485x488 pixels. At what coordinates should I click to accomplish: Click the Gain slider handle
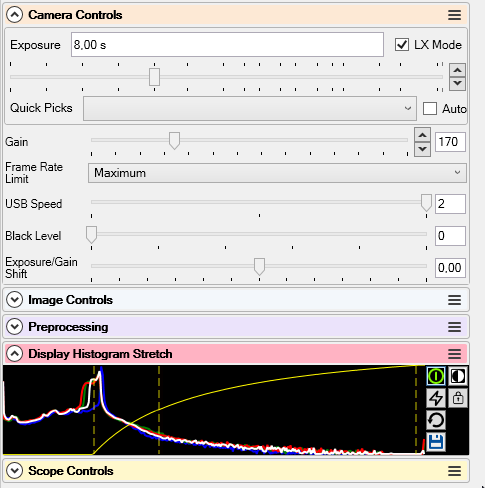click(x=174, y=140)
